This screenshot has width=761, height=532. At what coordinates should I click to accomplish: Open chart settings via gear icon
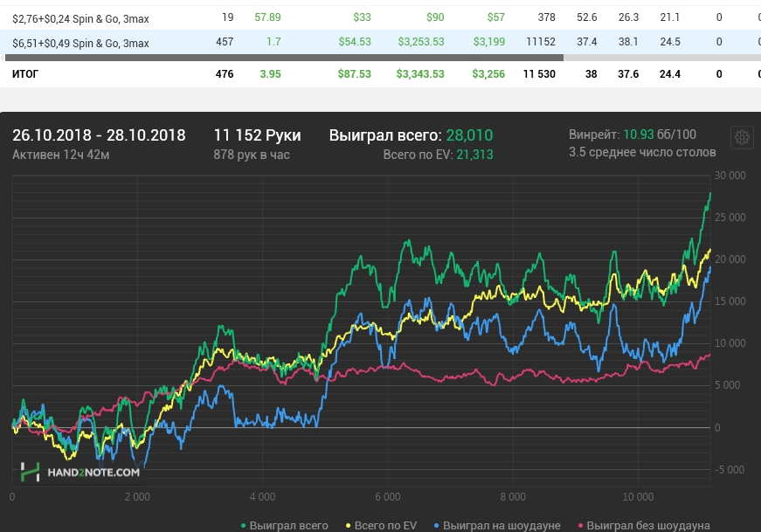[742, 138]
